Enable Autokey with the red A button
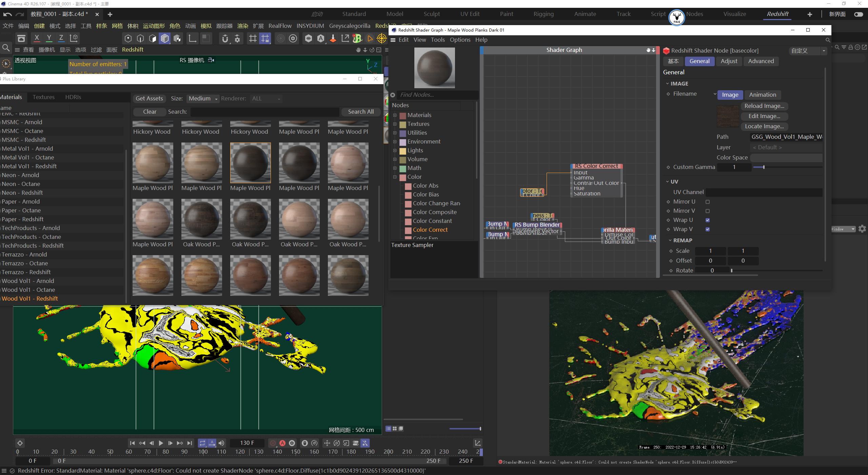 pos(282,443)
